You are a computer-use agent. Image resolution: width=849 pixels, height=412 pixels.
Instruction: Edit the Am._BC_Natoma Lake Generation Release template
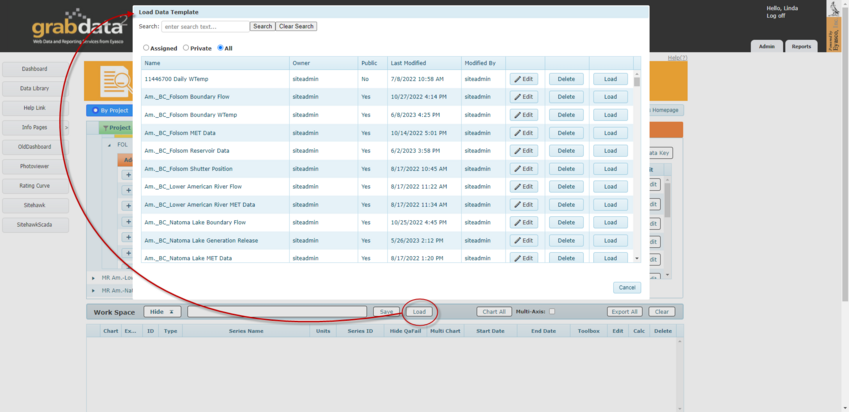524,240
